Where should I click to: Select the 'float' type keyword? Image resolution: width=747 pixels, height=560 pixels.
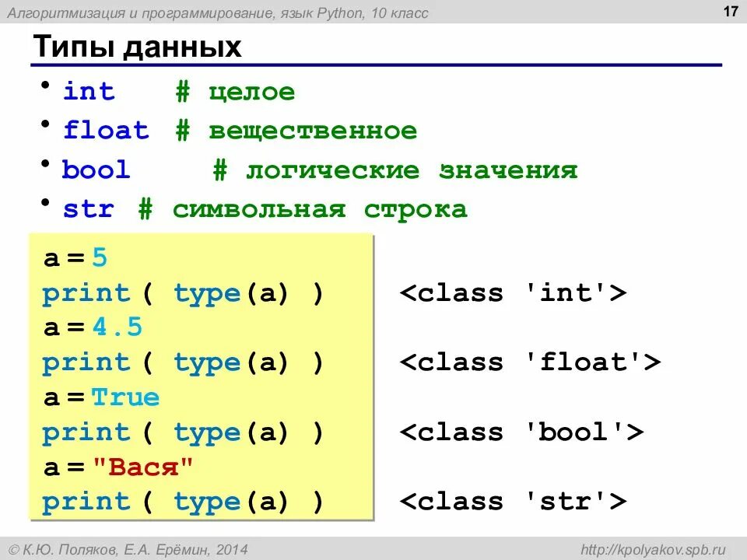(107, 130)
